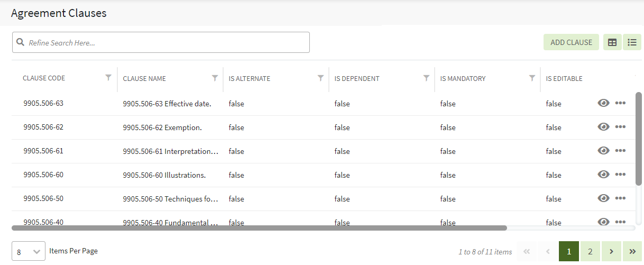Click the ADD CLAUSE button
Viewport: 644px width, 265px height.
571,42
